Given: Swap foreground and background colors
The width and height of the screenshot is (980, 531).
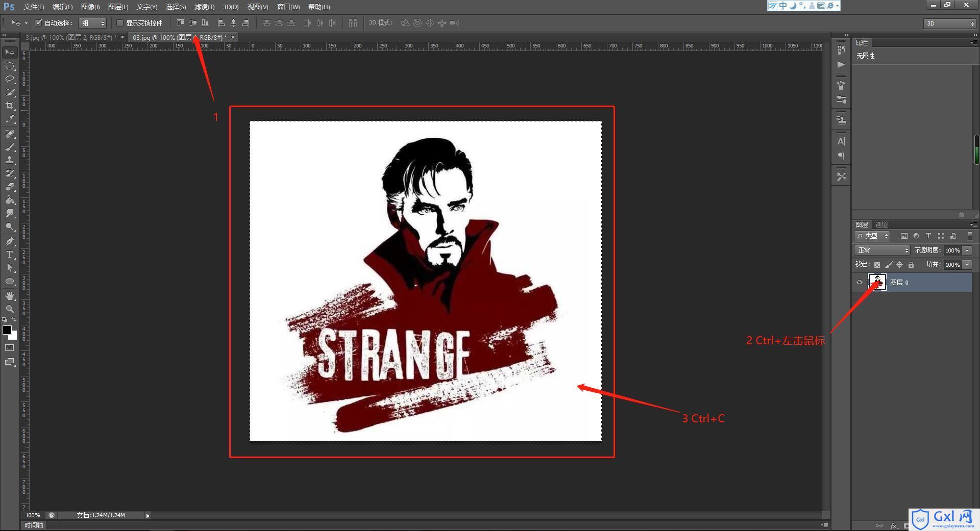Looking at the screenshot, I should click(14, 319).
